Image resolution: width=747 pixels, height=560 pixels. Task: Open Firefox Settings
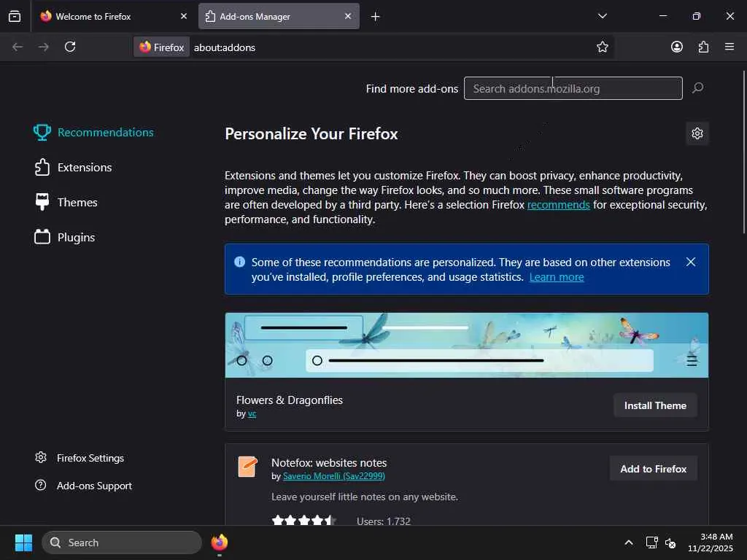[80, 458]
